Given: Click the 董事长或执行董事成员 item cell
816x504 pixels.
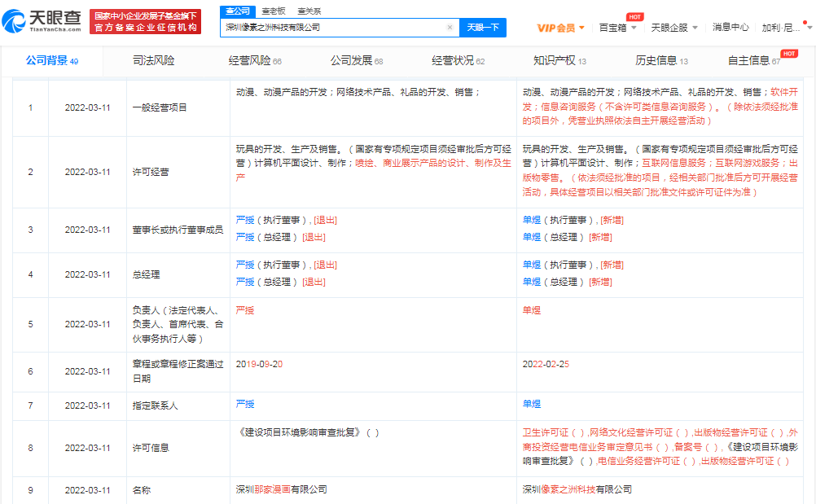Looking at the screenshot, I should coord(178,230).
